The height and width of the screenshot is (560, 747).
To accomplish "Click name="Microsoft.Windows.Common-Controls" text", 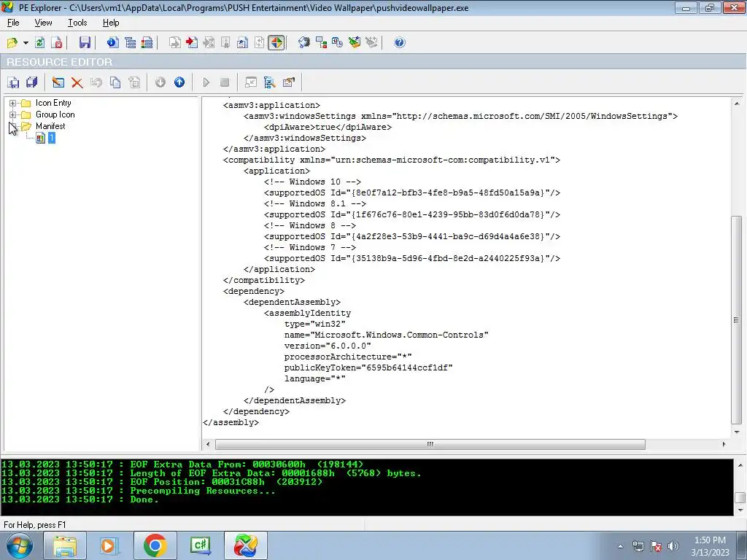I will coord(387,335).
